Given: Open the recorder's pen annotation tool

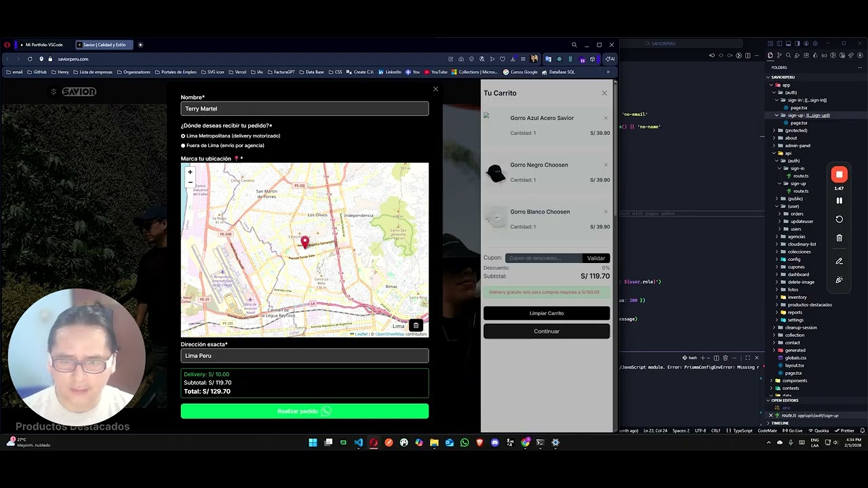Looking at the screenshot, I should [x=839, y=261].
